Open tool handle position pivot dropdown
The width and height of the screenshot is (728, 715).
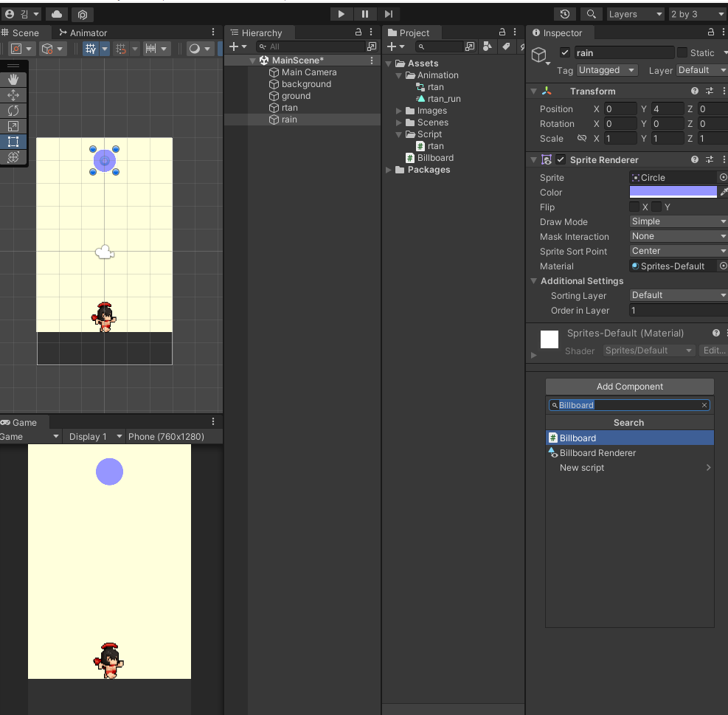pos(21,48)
